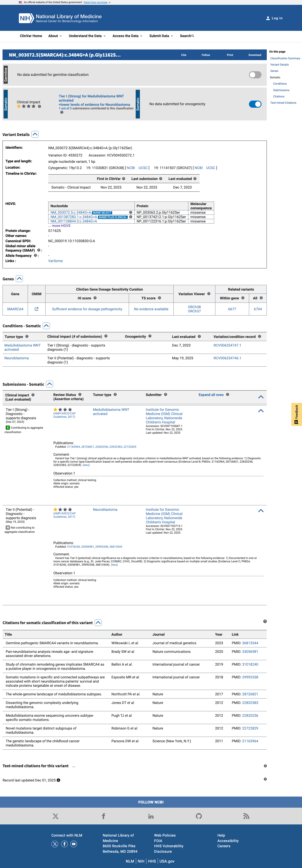This screenshot has height=868, width=302.
Task: Click the Follow button
Action: point(206,55)
